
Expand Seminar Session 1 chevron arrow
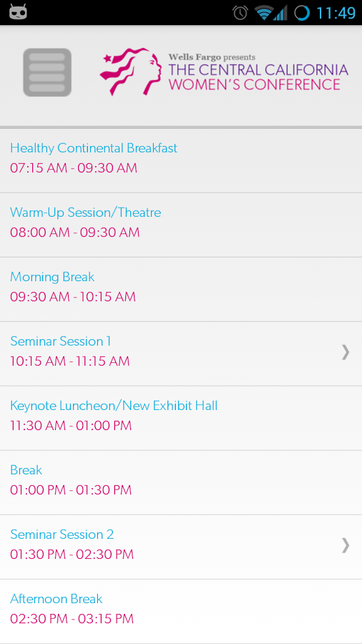point(346,352)
